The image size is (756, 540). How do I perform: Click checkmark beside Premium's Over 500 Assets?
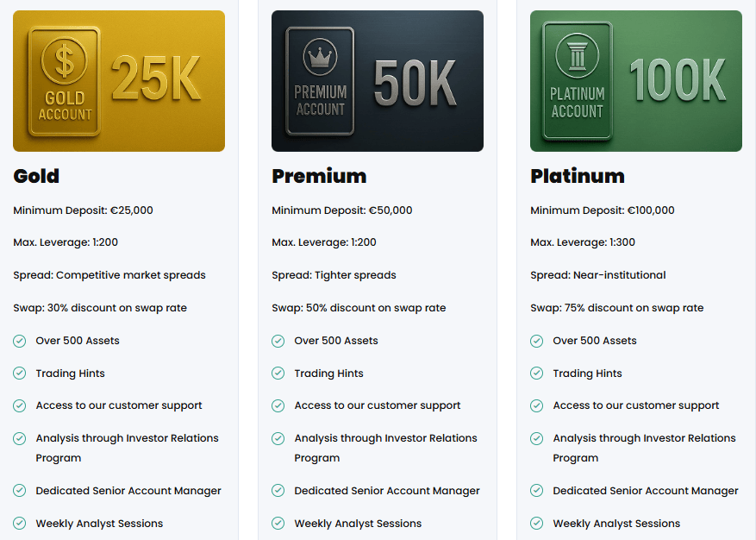pyautogui.click(x=278, y=341)
